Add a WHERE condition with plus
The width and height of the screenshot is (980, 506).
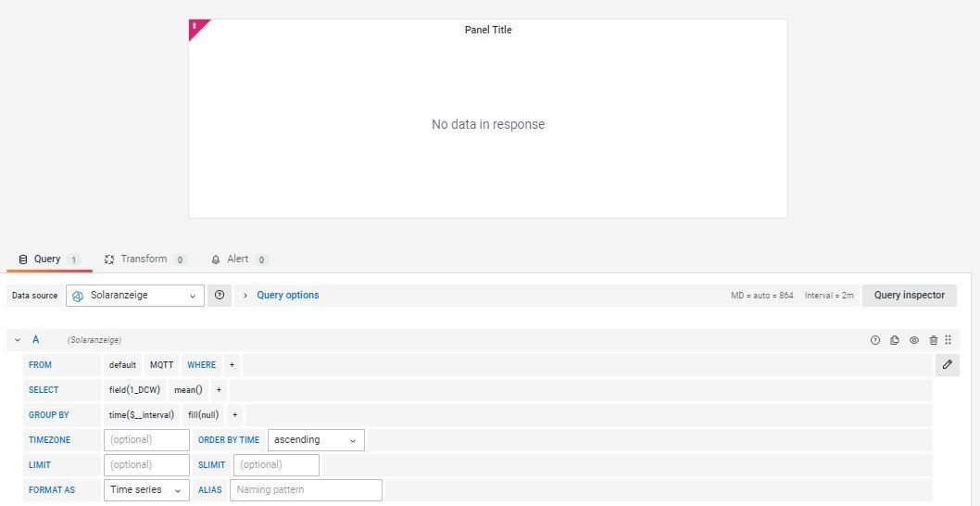(232, 365)
